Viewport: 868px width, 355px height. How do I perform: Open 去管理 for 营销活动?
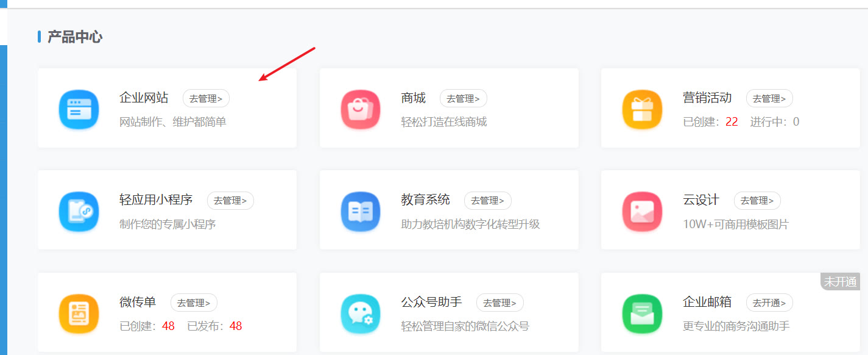tap(769, 98)
